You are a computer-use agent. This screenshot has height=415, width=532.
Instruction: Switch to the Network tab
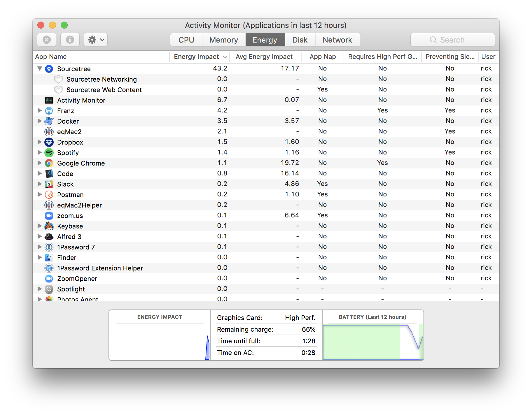click(337, 40)
